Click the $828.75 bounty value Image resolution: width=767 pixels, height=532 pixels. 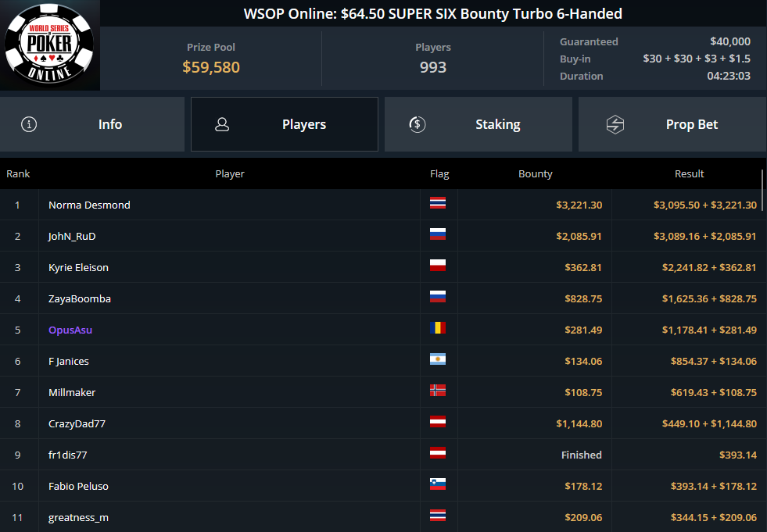coord(583,298)
